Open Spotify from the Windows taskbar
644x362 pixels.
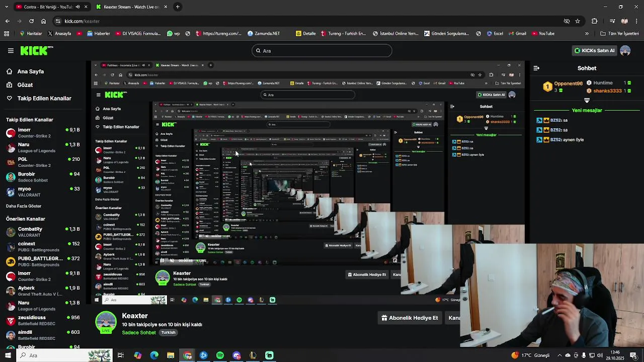tap(220, 355)
